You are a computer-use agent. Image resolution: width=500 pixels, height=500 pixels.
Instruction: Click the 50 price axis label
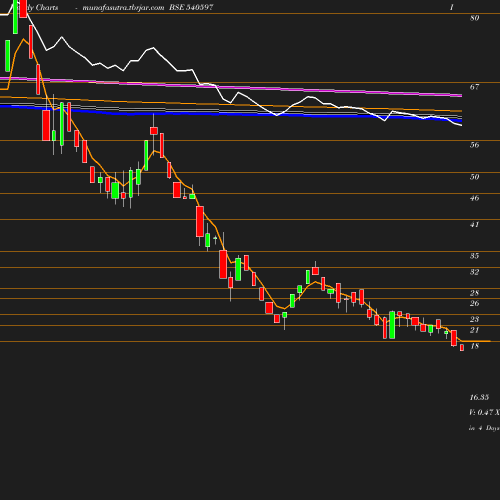tap(474, 177)
